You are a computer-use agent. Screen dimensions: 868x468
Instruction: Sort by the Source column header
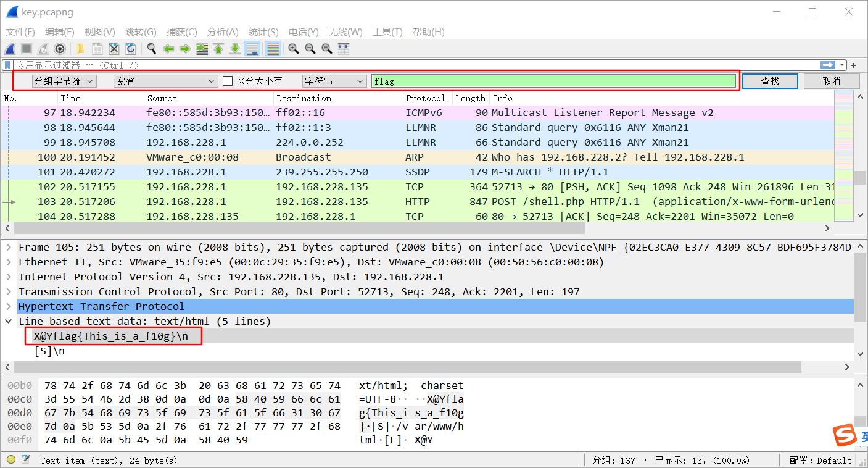pyautogui.click(x=209, y=98)
